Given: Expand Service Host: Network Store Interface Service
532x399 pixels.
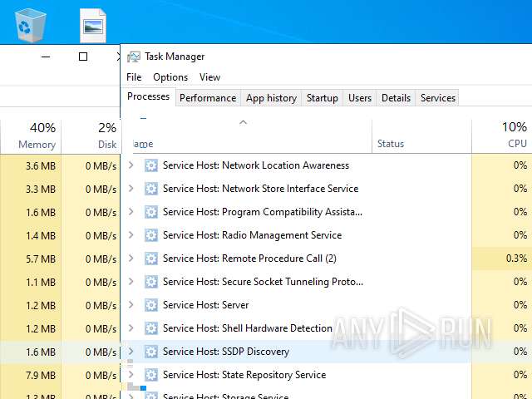Looking at the screenshot, I should tap(131, 189).
